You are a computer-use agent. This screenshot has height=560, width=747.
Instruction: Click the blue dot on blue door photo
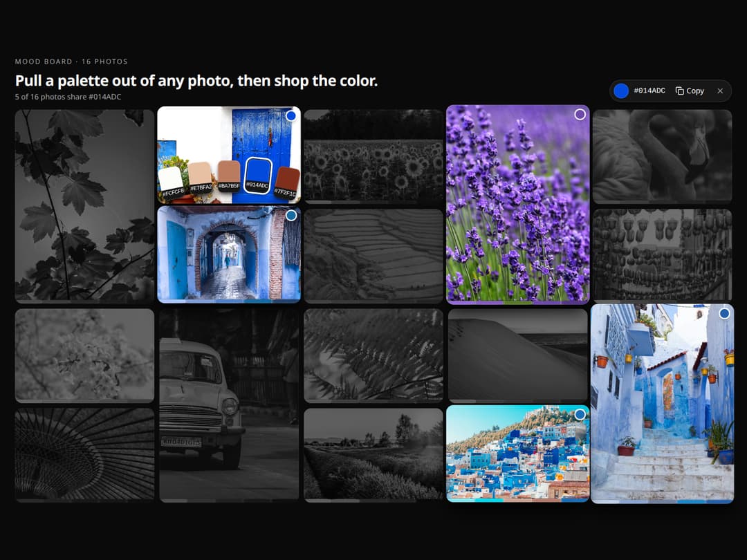(291, 115)
